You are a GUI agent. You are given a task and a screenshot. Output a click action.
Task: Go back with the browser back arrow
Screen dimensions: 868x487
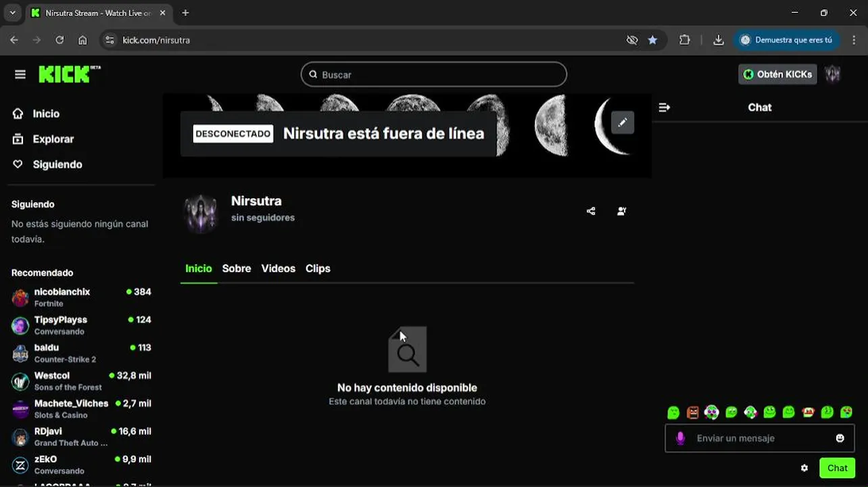click(14, 40)
